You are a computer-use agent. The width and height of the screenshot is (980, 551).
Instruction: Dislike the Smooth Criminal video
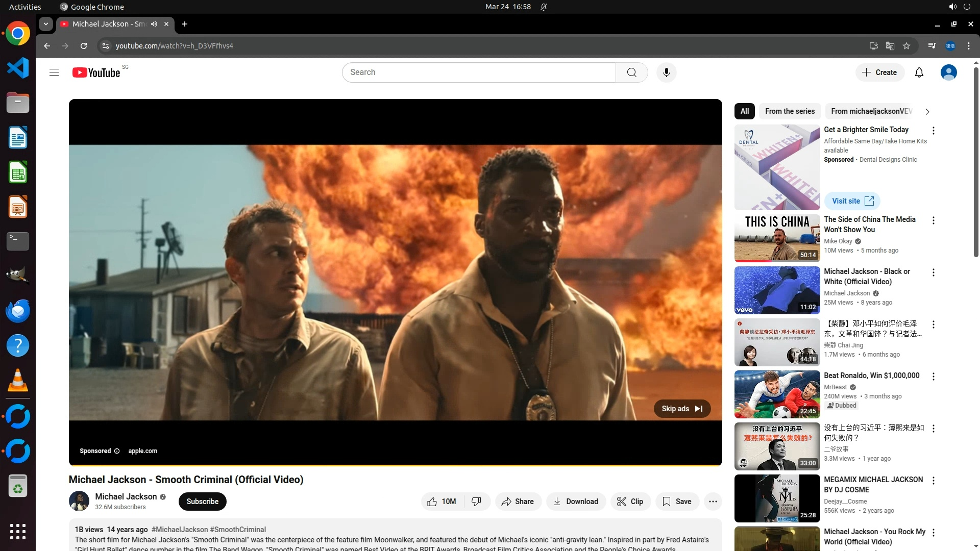point(477,502)
